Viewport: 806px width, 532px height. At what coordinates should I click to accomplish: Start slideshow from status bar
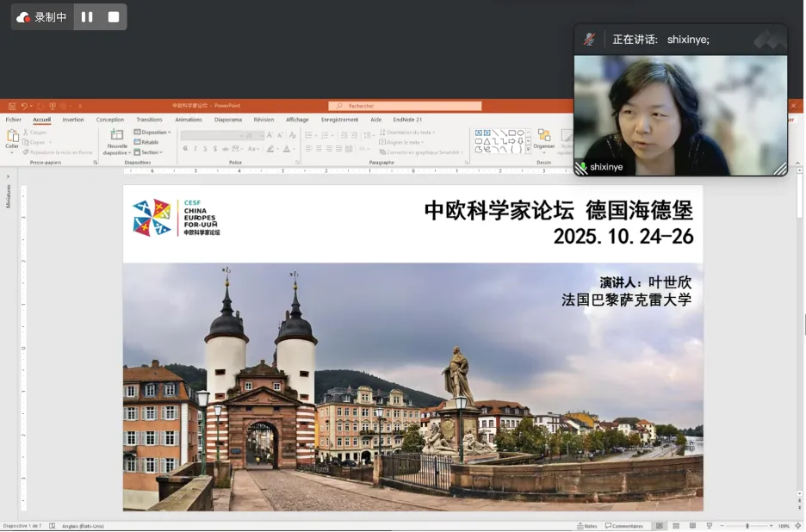(x=710, y=526)
